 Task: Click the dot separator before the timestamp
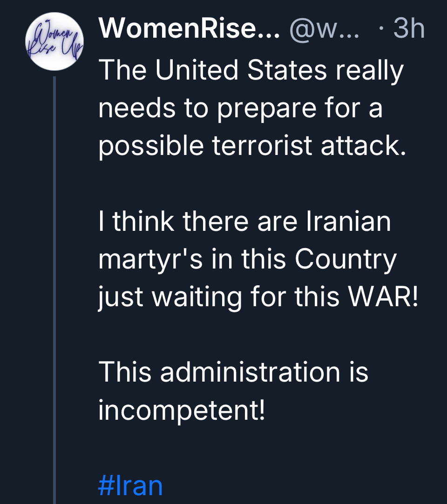coord(382,30)
